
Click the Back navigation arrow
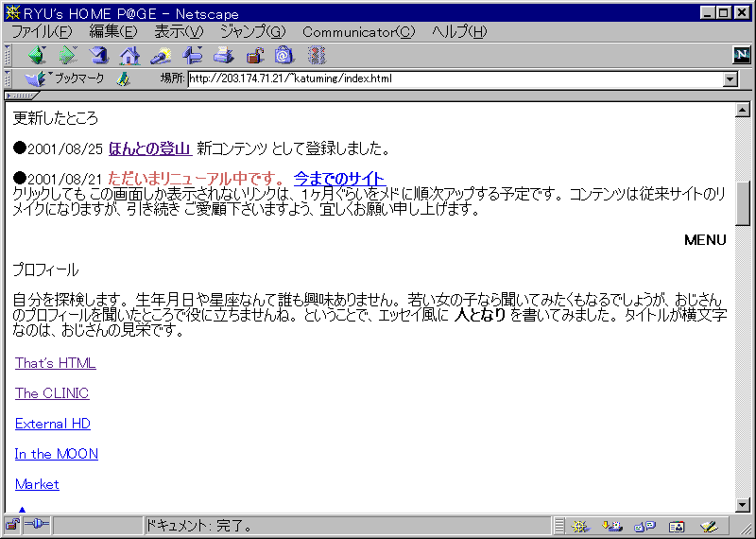pos(36,56)
